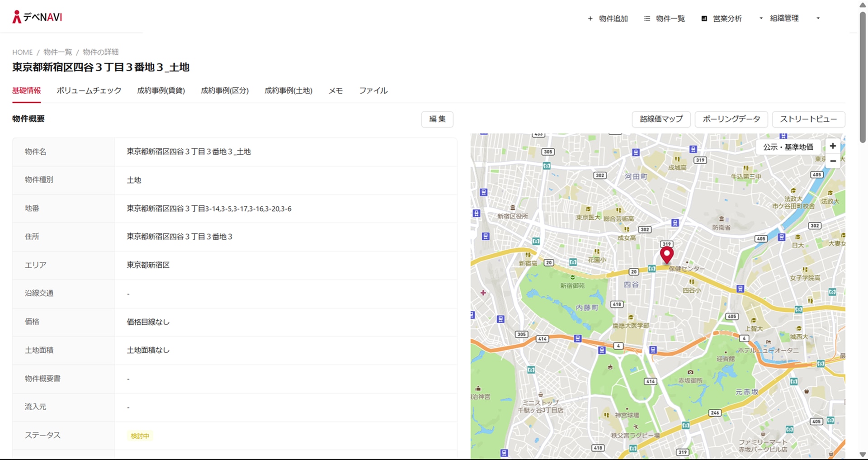
Task: Zoom out on the map with the − control
Action: [832, 161]
